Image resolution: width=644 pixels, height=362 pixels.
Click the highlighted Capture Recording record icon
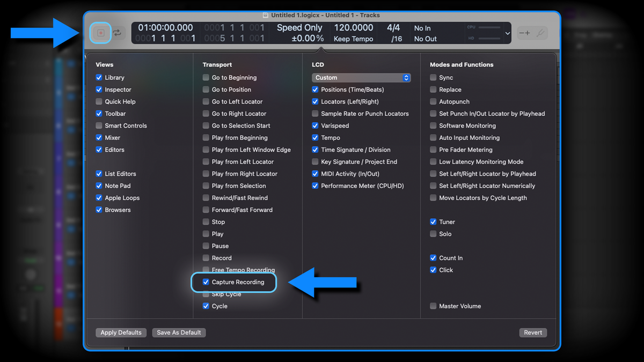click(x=100, y=33)
